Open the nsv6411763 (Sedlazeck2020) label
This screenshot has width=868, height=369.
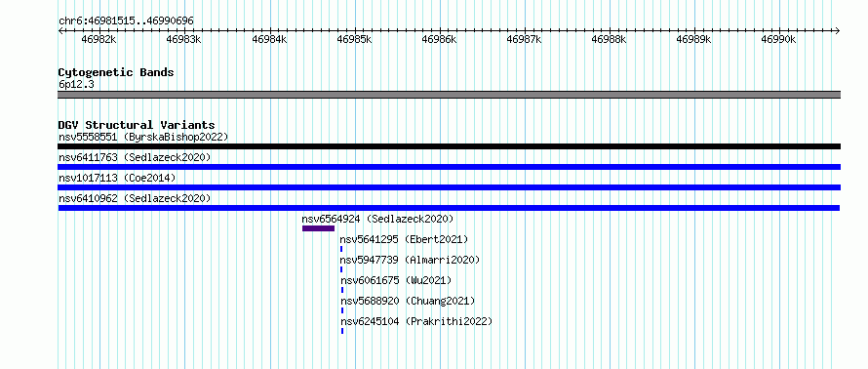click(135, 157)
